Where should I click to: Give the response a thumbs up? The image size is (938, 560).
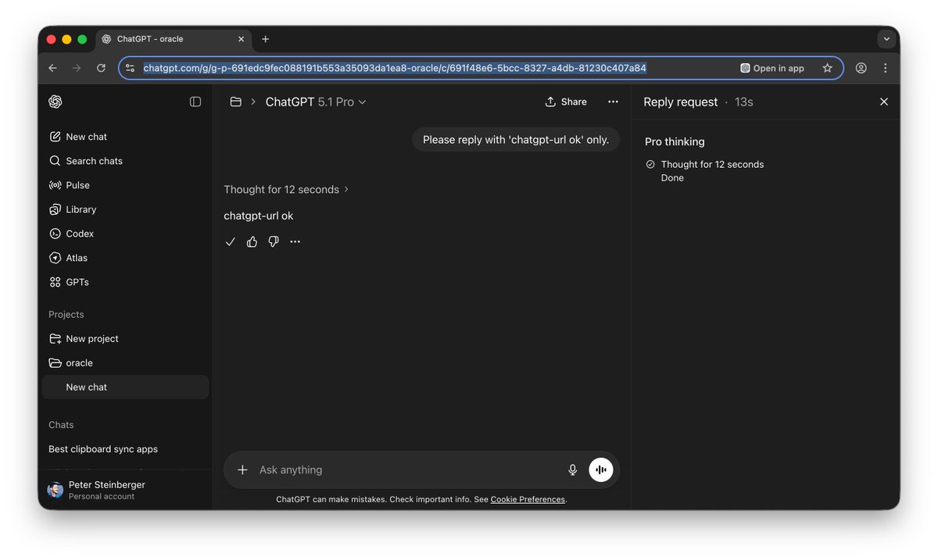click(252, 242)
